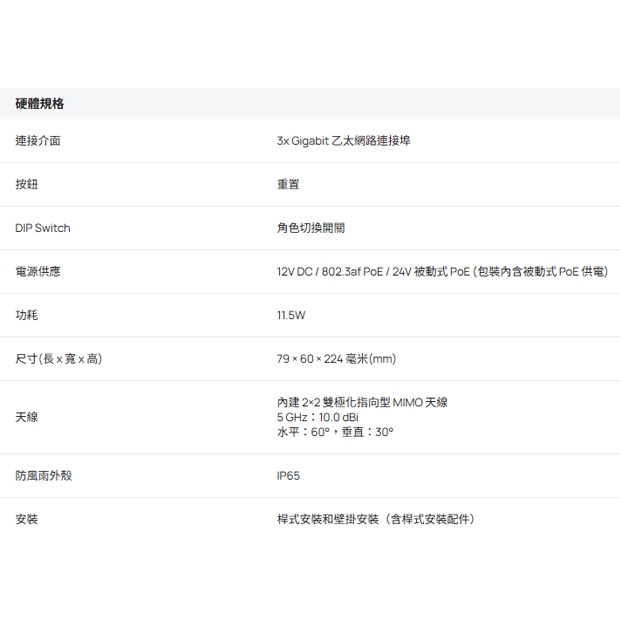620x620 pixels.
Task: Click the 5 GHz：10.0 dBi line
Action: point(318,417)
